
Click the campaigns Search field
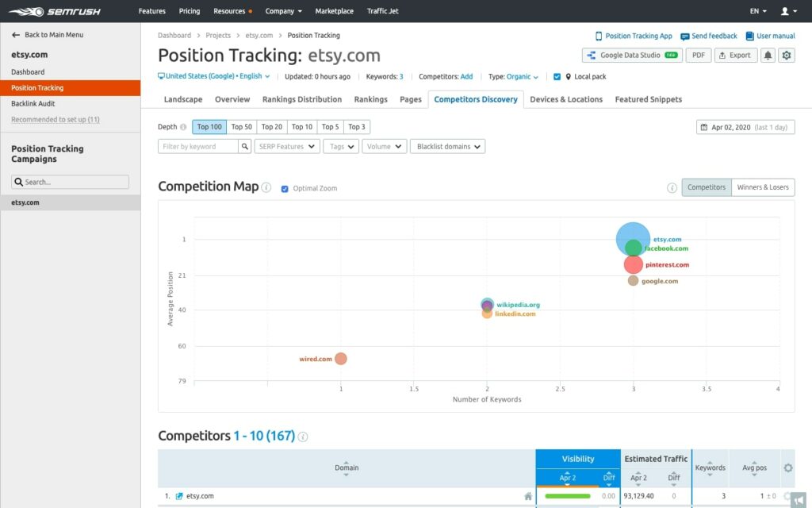[x=70, y=182]
